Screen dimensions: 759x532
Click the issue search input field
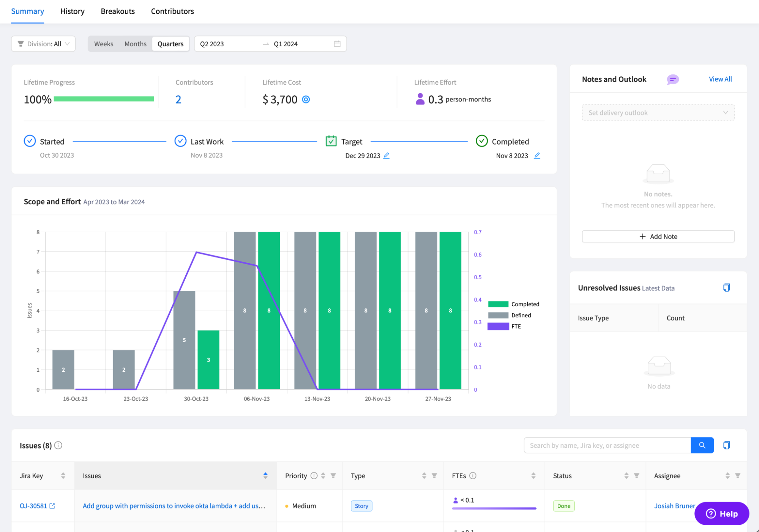tap(606, 445)
